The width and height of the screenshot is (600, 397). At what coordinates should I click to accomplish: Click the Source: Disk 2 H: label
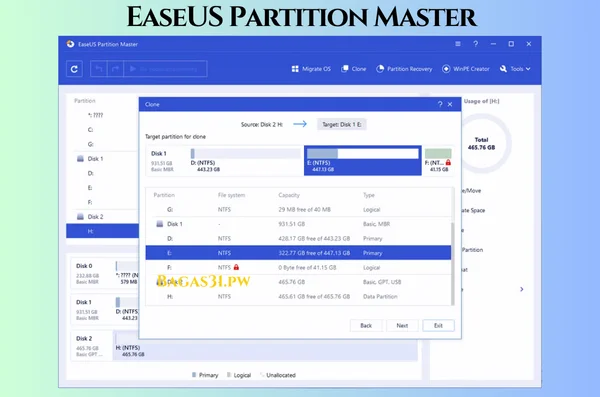tap(262, 124)
